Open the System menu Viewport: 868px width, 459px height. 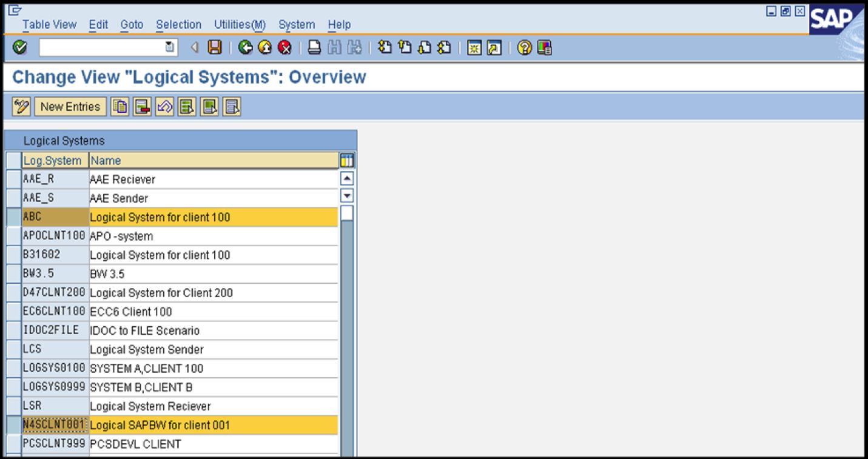click(x=296, y=25)
